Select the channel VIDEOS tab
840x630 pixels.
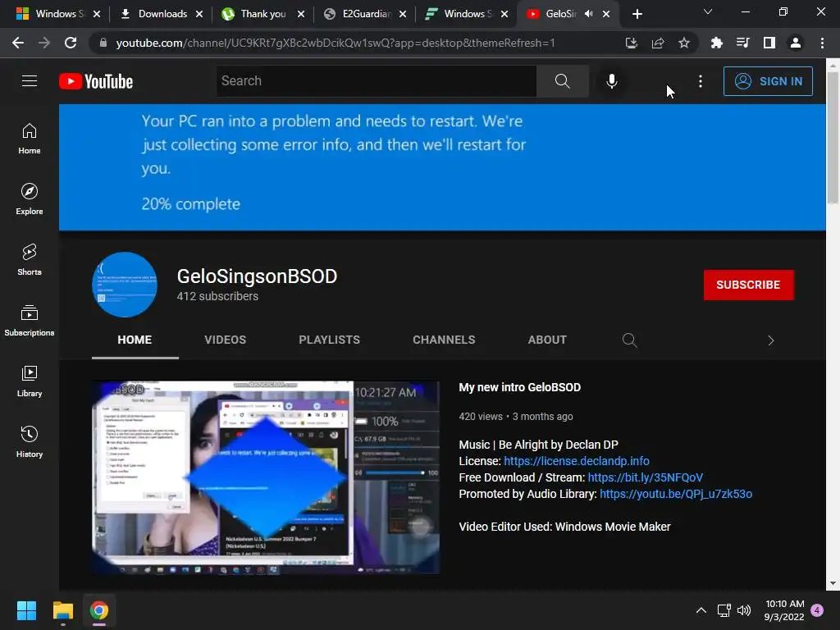coord(225,340)
